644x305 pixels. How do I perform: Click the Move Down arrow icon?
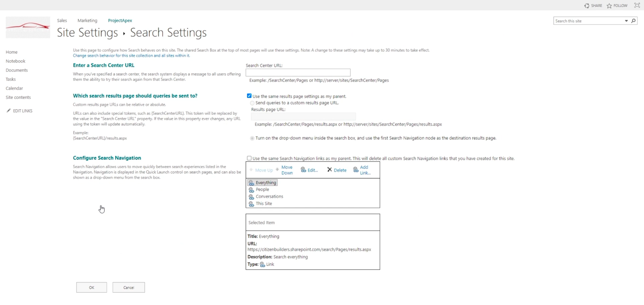coord(277,170)
